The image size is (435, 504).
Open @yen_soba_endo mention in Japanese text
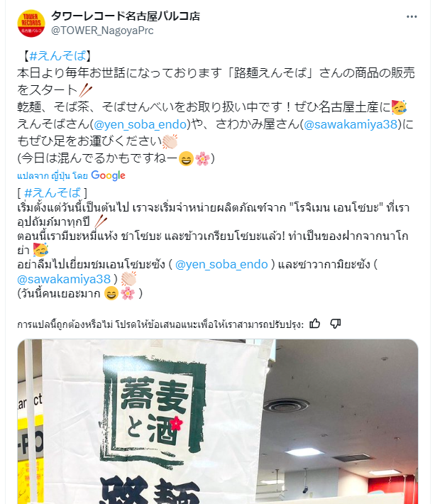point(141,124)
